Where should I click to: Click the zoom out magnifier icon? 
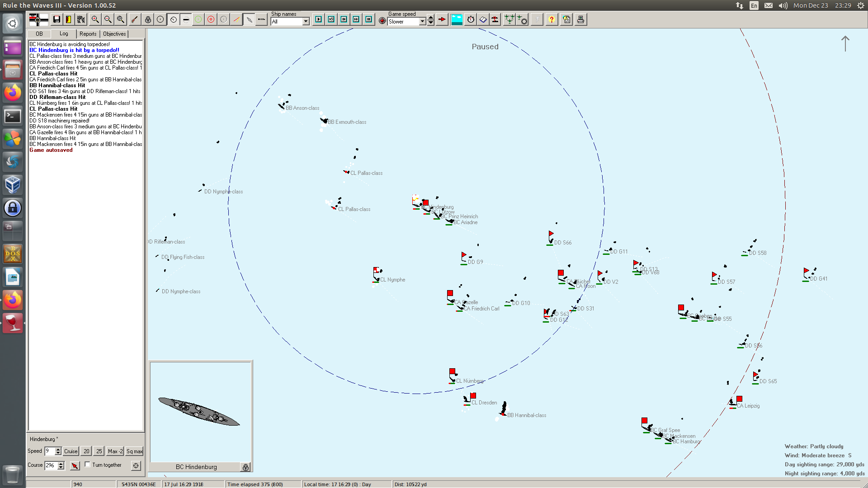(108, 19)
